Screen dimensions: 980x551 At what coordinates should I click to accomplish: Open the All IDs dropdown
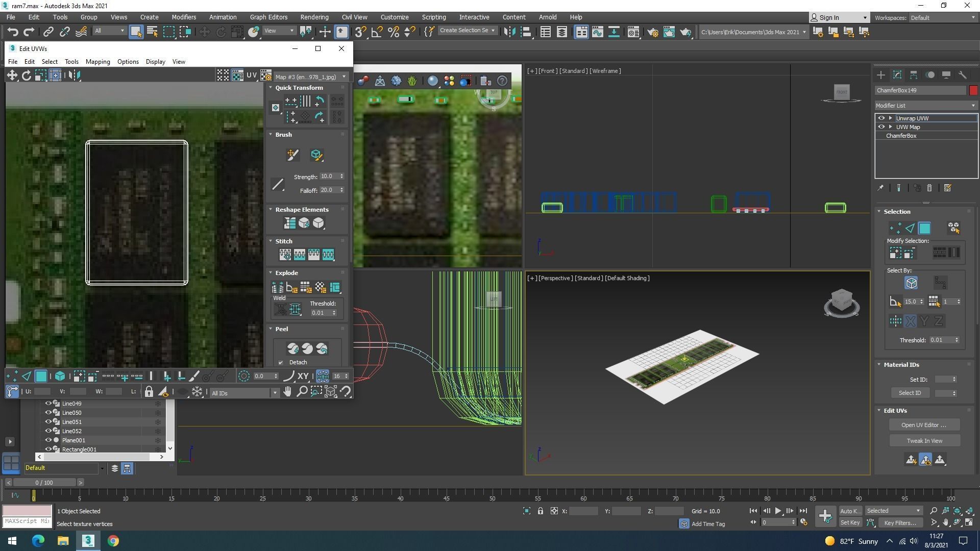click(244, 393)
